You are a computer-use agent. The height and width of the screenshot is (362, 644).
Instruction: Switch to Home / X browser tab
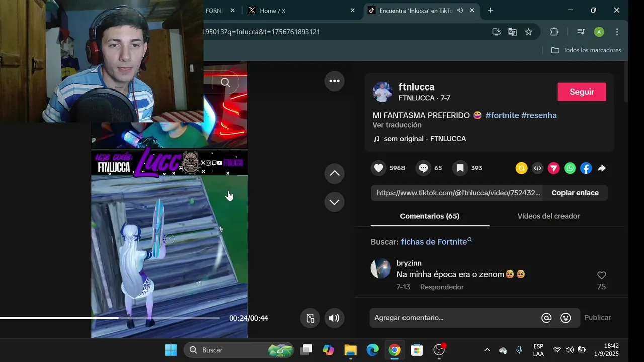(x=301, y=10)
